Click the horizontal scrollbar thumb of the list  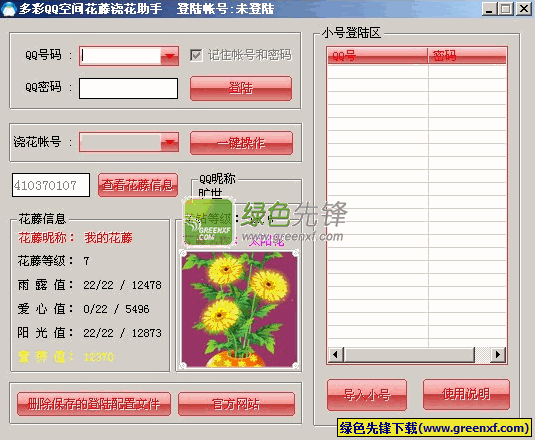tap(409, 355)
